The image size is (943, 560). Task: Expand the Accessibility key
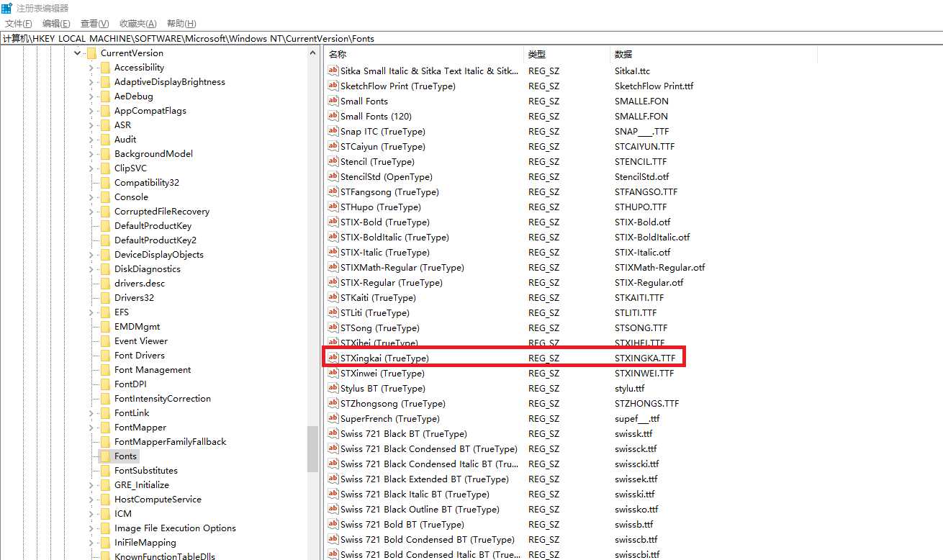91,67
